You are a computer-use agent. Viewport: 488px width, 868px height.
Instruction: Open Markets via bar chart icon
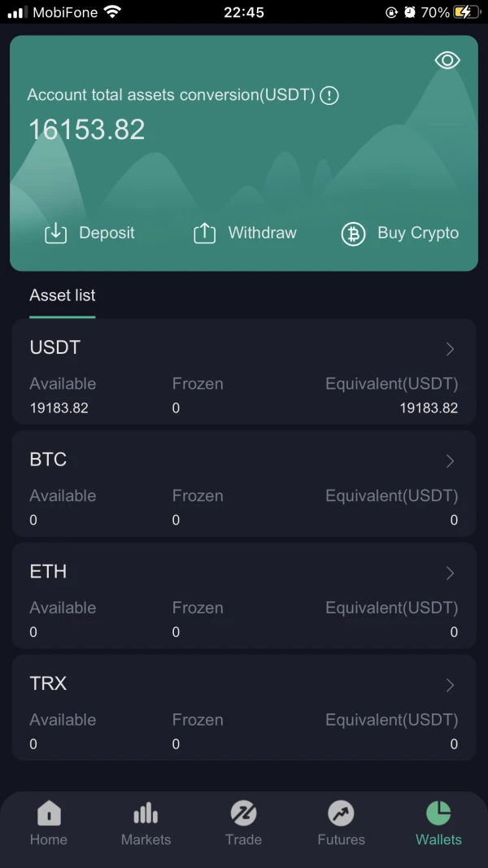(146, 813)
